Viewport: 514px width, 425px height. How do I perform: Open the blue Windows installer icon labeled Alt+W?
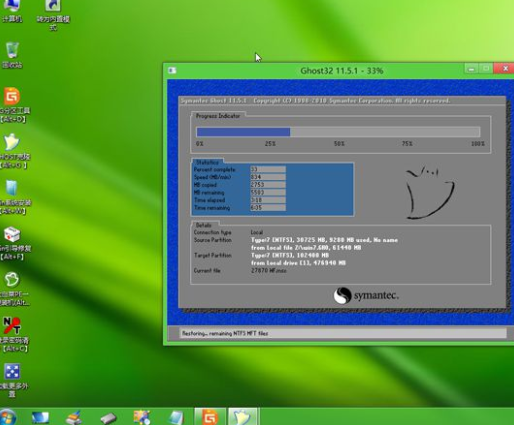(12, 197)
